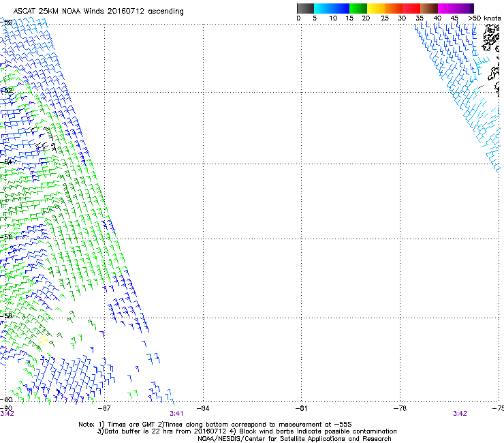Click the cyan 5-10 knots legend segment
This screenshot has height=443, width=504.
click(x=323, y=8)
